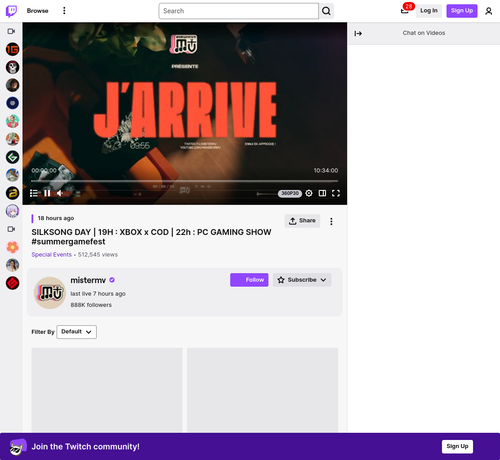Click the Log In button

tap(429, 11)
